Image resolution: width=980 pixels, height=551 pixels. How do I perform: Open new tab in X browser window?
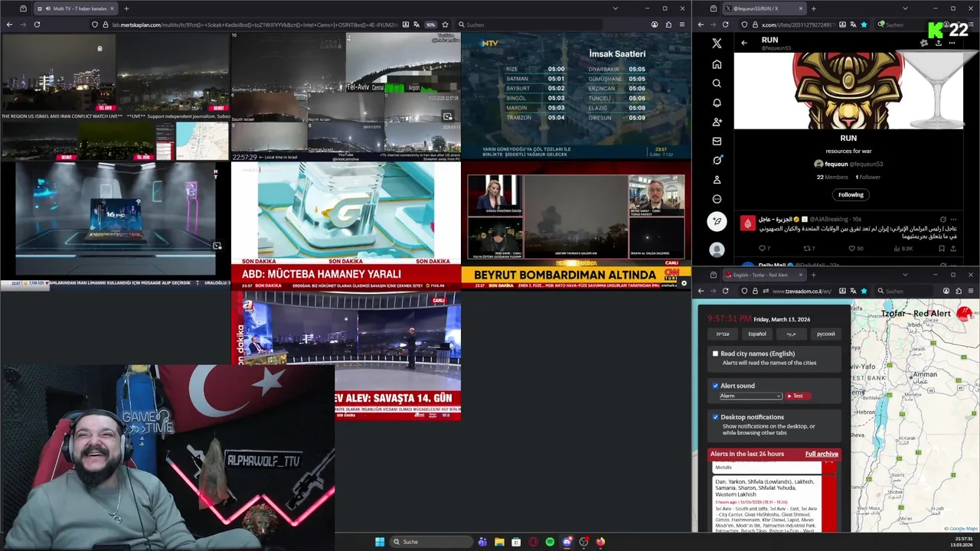click(813, 8)
